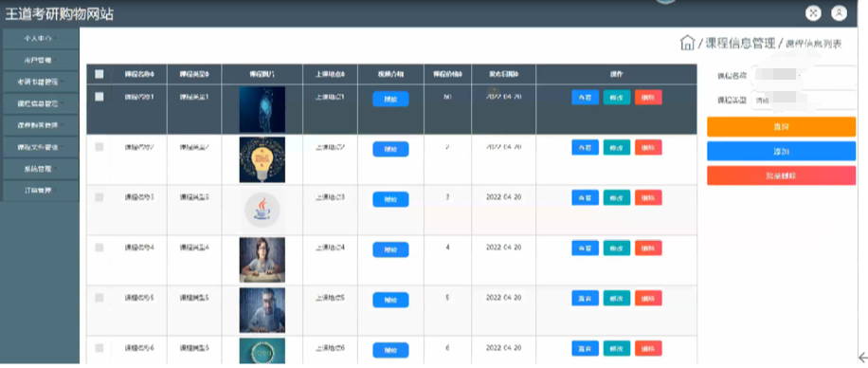Click 删除 delete button for 课程名称3
Image resolution: width=868 pixels, height=368 pixels.
648,198
